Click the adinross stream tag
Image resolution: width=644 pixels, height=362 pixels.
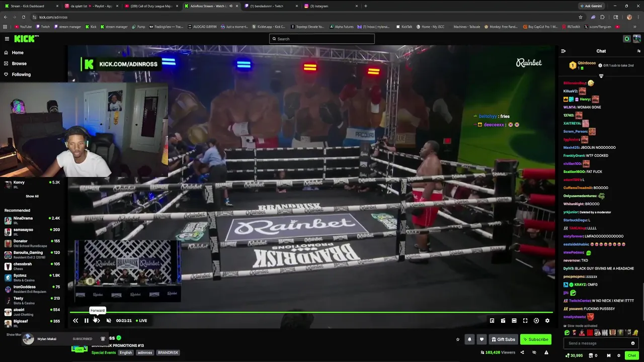click(145, 352)
